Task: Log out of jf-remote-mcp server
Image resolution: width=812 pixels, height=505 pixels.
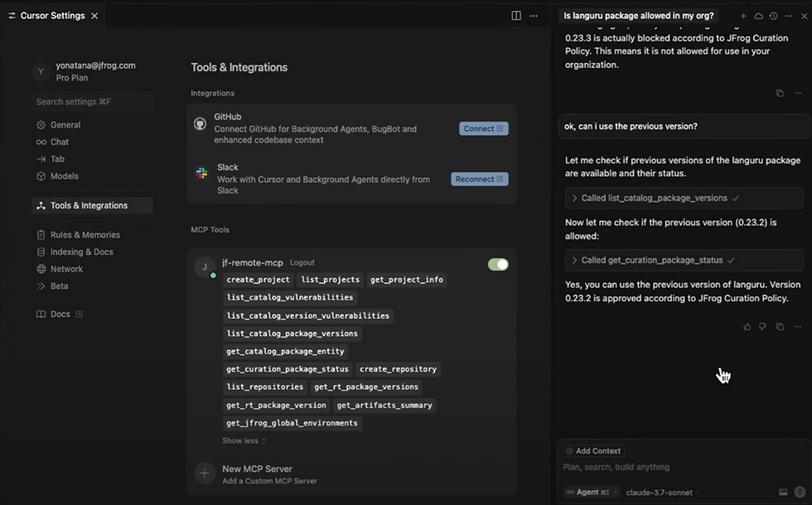Action: pos(302,262)
